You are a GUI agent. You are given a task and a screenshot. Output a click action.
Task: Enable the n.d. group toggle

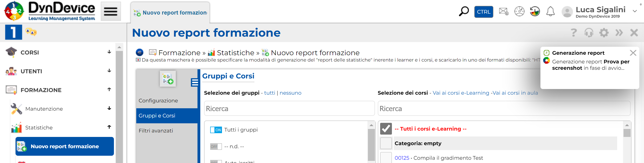[216, 147]
